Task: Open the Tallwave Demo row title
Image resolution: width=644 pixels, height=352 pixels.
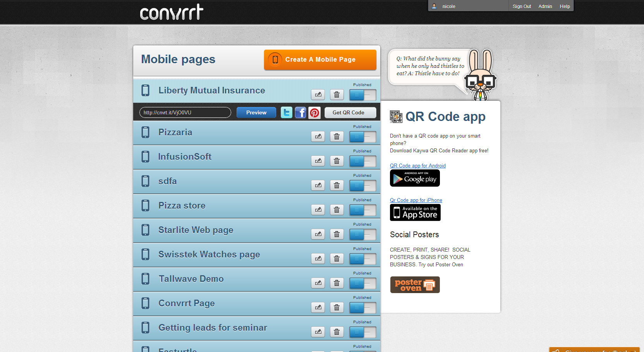Action: click(191, 279)
